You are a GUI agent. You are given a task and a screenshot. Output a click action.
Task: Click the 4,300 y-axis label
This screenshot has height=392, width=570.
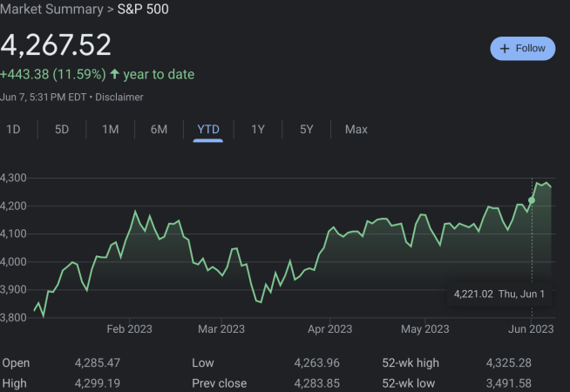[x=13, y=178]
